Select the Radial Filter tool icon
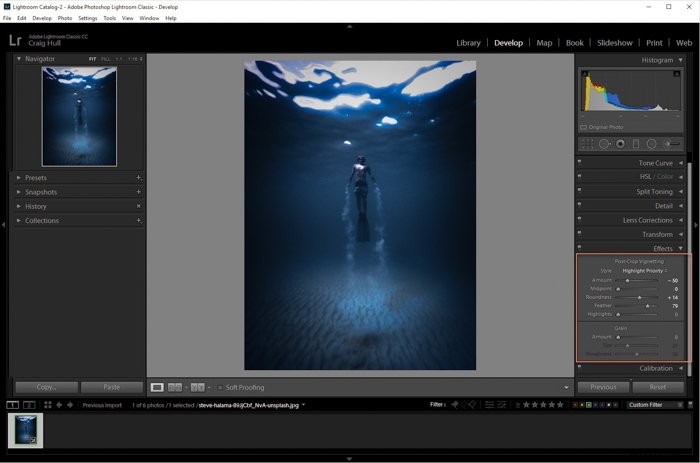This screenshot has width=700, height=463. pos(652,144)
